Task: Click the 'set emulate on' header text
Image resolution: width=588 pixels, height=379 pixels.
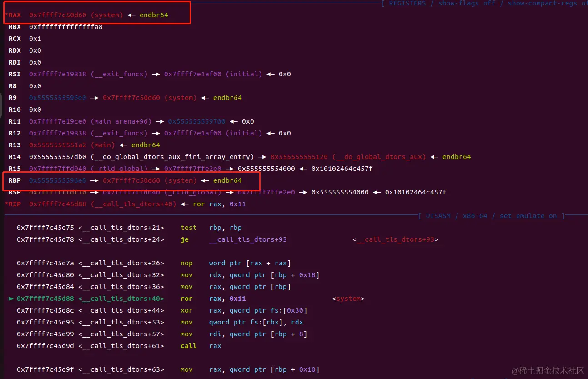Action: 528,216
